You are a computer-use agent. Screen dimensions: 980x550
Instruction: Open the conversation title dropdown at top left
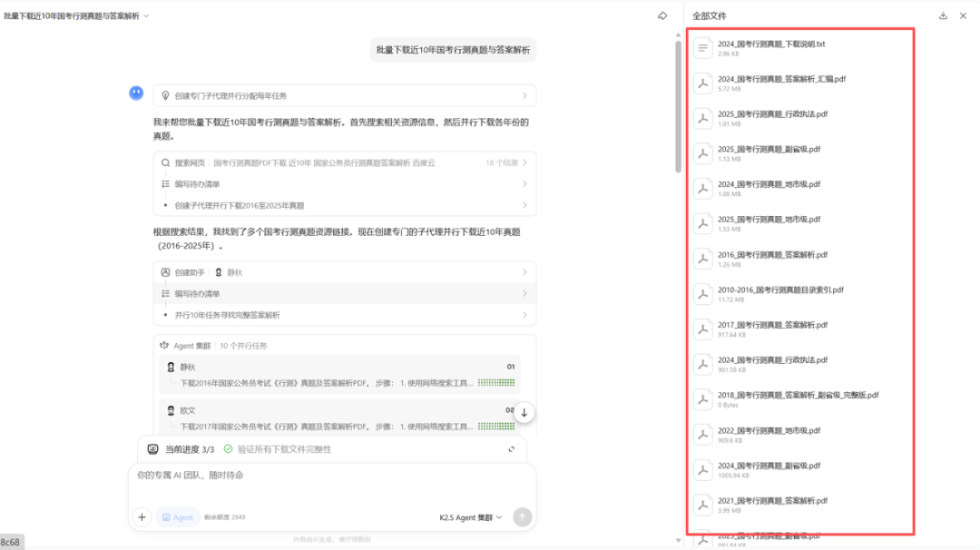tap(145, 15)
